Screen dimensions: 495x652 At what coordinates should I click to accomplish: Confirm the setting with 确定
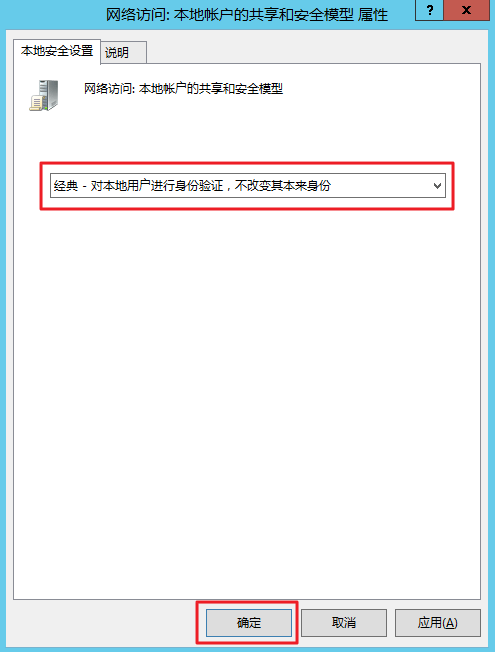249,622
